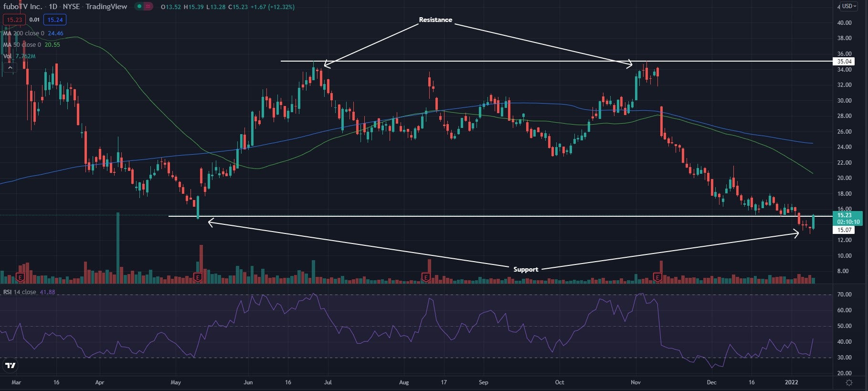Viewport: 868px width, 391px height.
Task: Click the May earnings 'E' marker
Action: click(x=198, y=277)
